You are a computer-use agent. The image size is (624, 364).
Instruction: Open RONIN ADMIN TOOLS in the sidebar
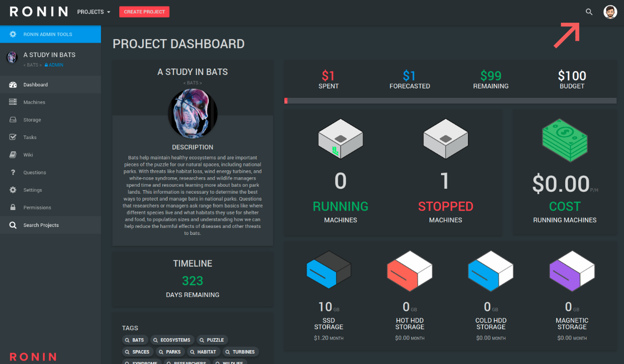(50, 34)
